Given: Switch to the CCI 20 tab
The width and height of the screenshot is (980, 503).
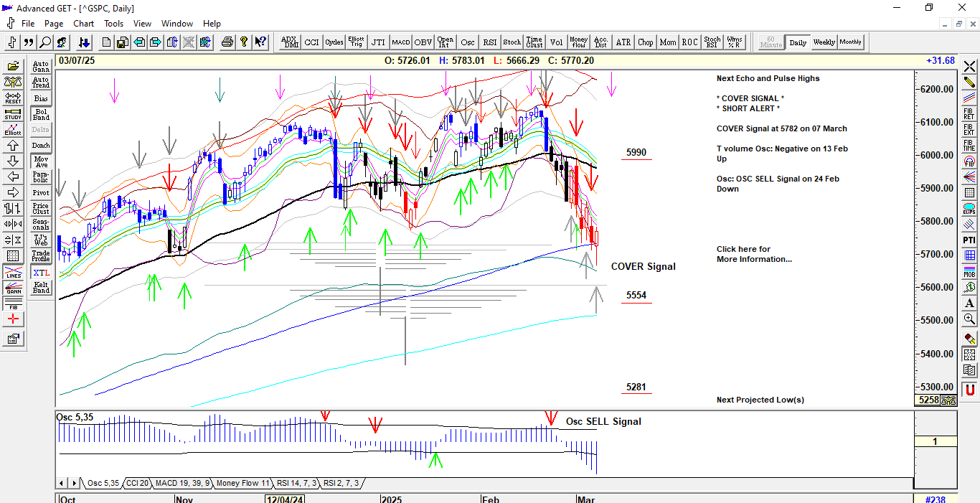Looking at the screenshot, I should (137, 483).
